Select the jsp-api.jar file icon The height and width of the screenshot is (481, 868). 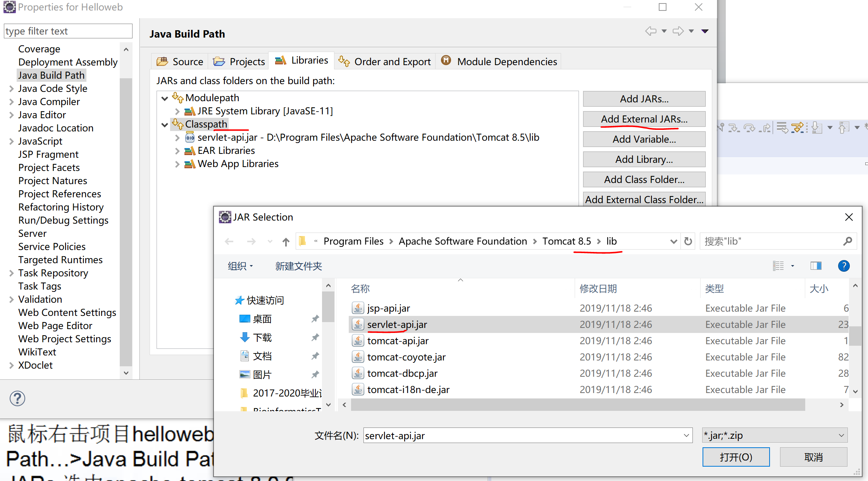click(358, 308)
